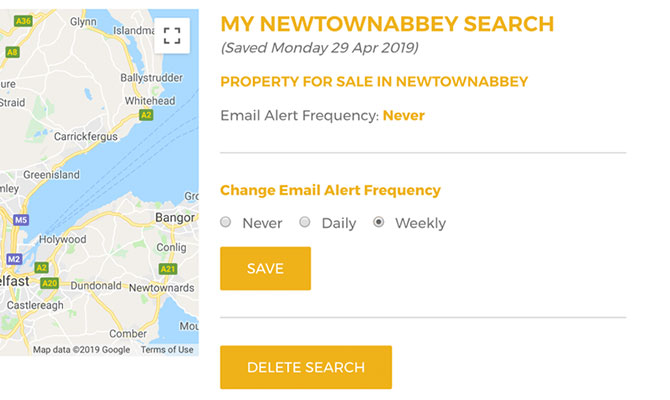Image resolution: width=670 pixels, height=400 pixels.
Task: Click the A8 road shield on map
Action: (12, 51)
